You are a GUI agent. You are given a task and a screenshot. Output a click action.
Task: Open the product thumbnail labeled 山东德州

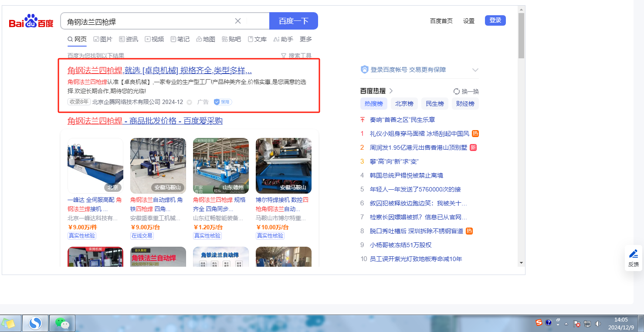pos(221,166)
